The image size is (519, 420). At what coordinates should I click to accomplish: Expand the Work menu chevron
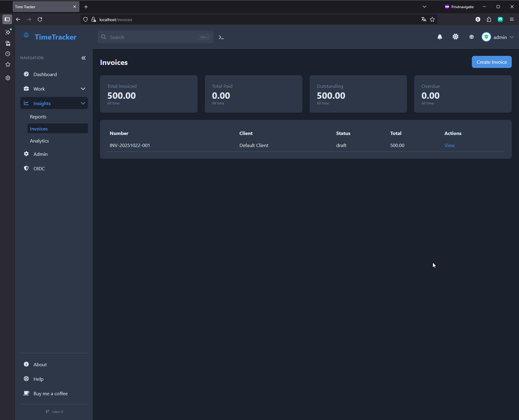(83, 89)
